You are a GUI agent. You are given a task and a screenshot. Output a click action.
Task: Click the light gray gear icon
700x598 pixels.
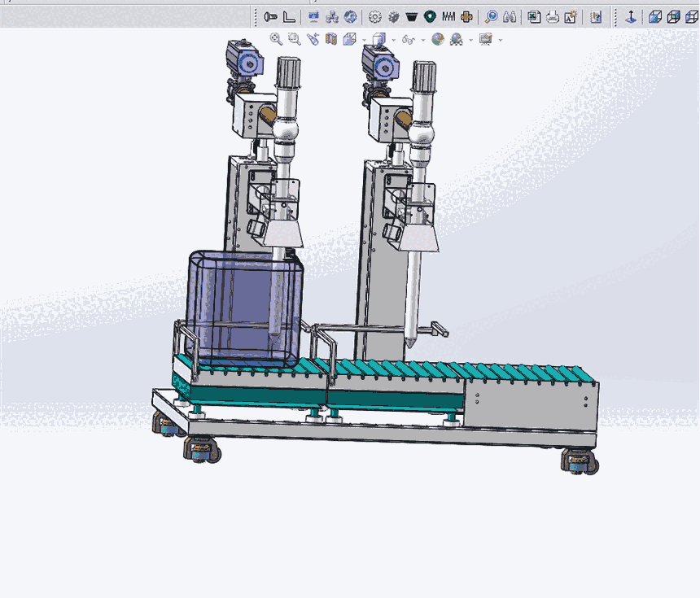[x=374, y=16]
